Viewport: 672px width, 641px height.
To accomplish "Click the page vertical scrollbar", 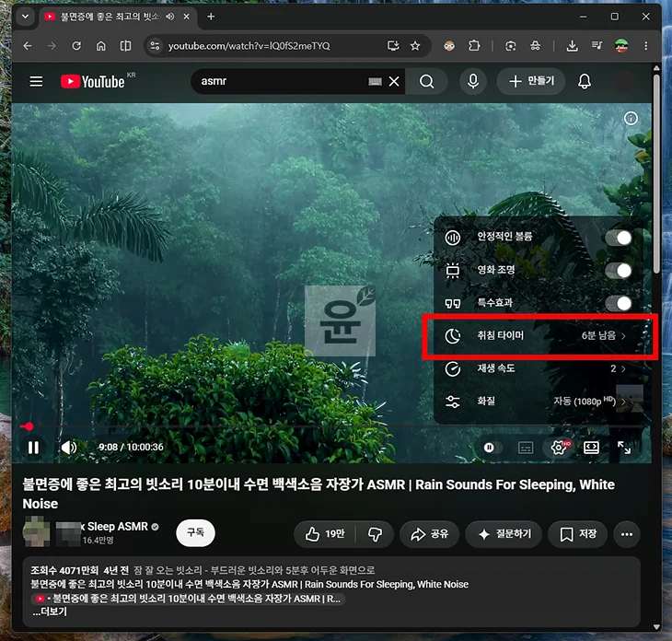I will 656,173.
